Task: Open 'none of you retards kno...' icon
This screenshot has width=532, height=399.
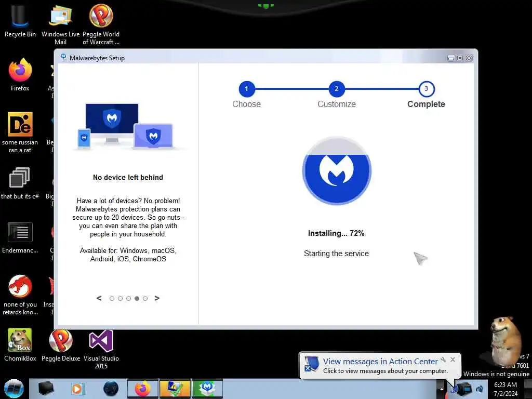Action: point(20,295)
